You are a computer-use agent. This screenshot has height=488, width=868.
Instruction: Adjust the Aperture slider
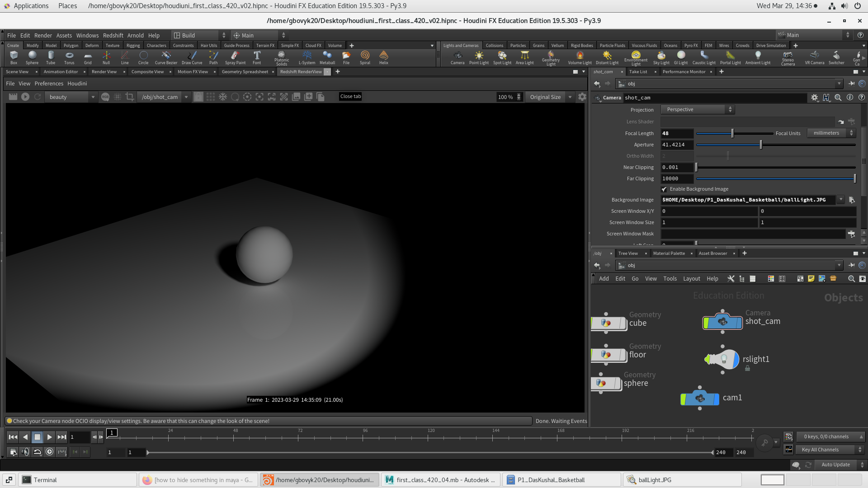click(x=776, y=145)
